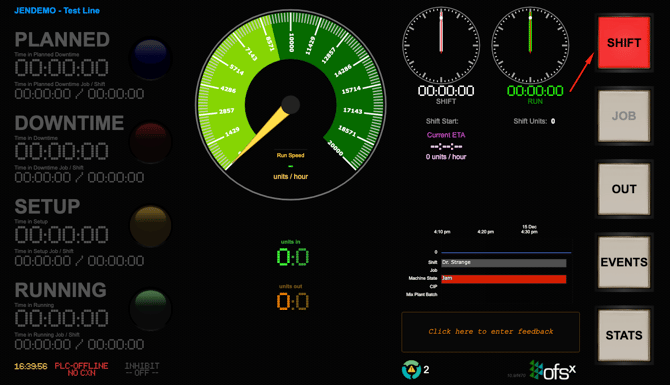This screenshot has height=385, width=670.
Task: Click the red SHIFT button
Action: tap(624, 43)
